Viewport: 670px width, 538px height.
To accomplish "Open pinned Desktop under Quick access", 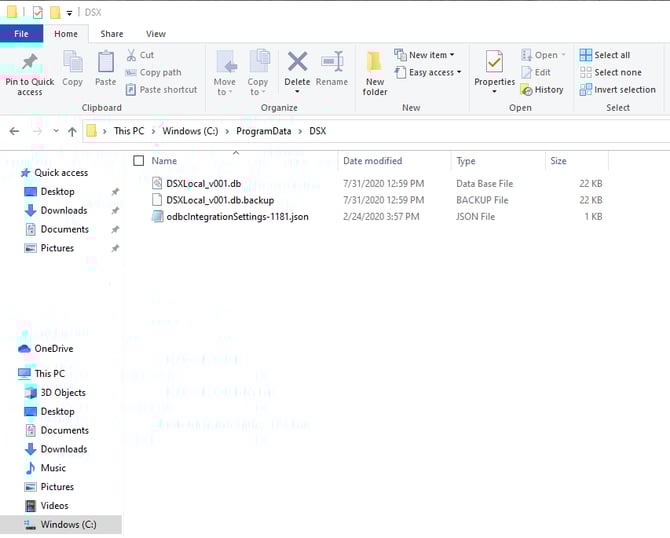I will click(x=57, y=191).
